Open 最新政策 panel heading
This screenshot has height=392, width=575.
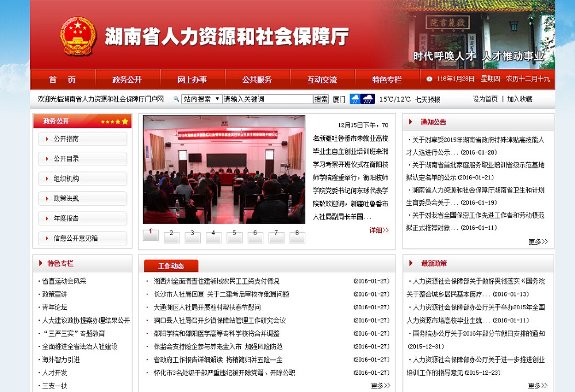(x=434, y=263)
